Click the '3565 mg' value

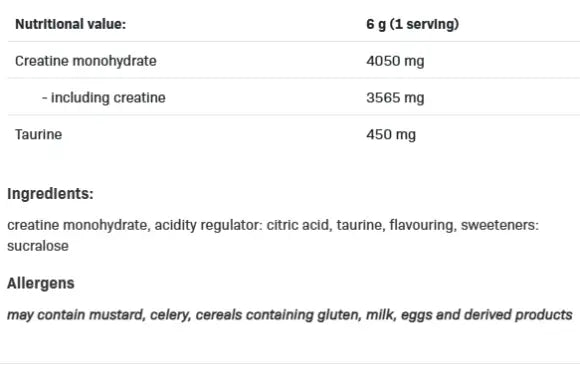pos(395,98)
